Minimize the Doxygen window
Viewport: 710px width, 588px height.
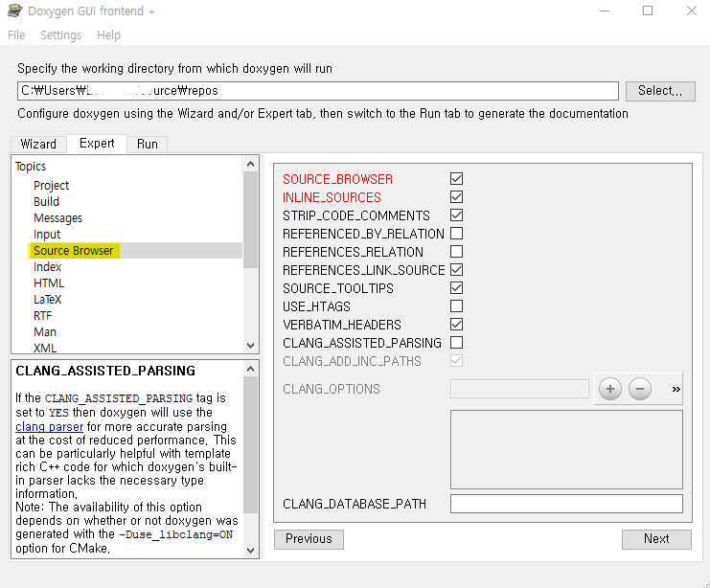coord(605,11)
